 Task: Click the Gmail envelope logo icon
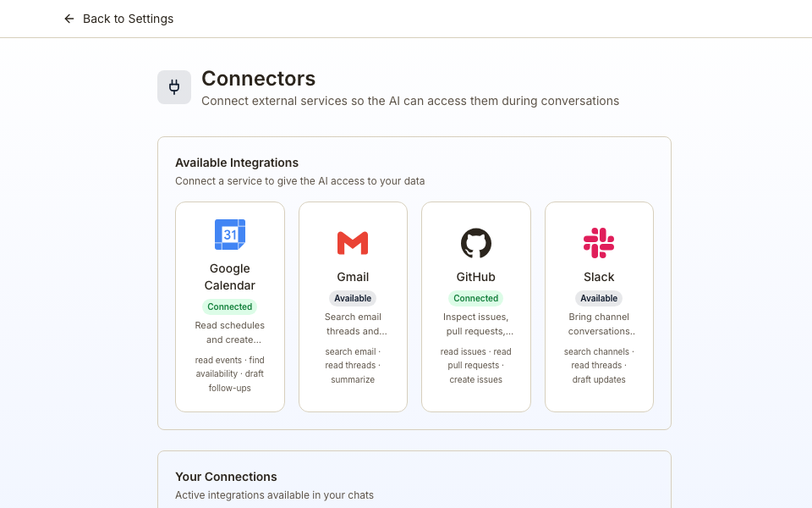353,243
